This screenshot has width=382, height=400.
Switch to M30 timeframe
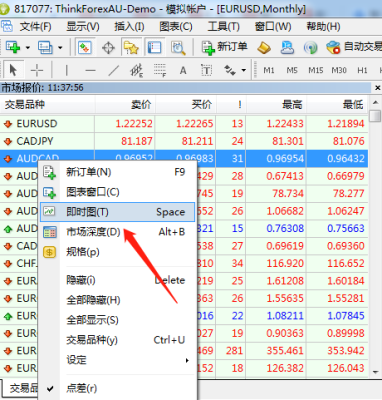(x=339, y=70)
